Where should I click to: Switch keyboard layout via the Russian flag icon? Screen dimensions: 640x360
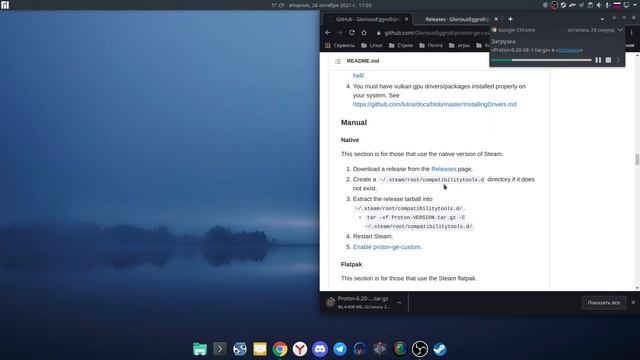point(617,5)
